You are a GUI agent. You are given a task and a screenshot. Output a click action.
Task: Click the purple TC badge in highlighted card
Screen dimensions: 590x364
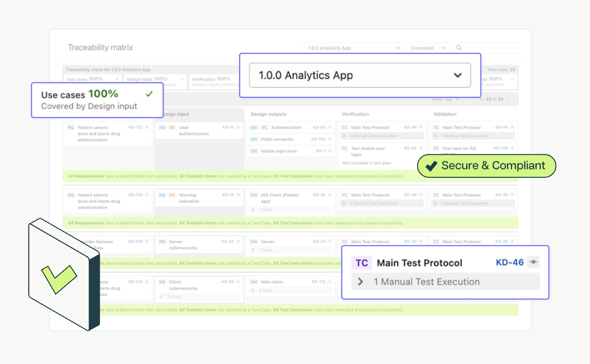coord(361,263)
